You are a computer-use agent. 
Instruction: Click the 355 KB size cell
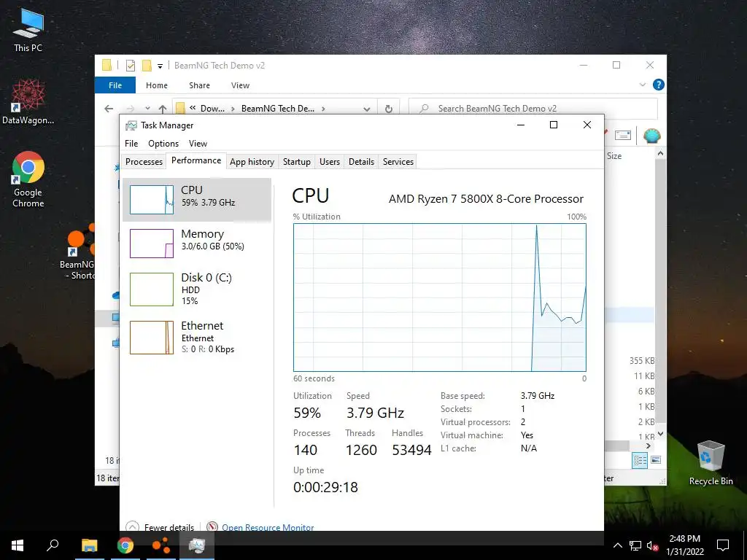642,360
